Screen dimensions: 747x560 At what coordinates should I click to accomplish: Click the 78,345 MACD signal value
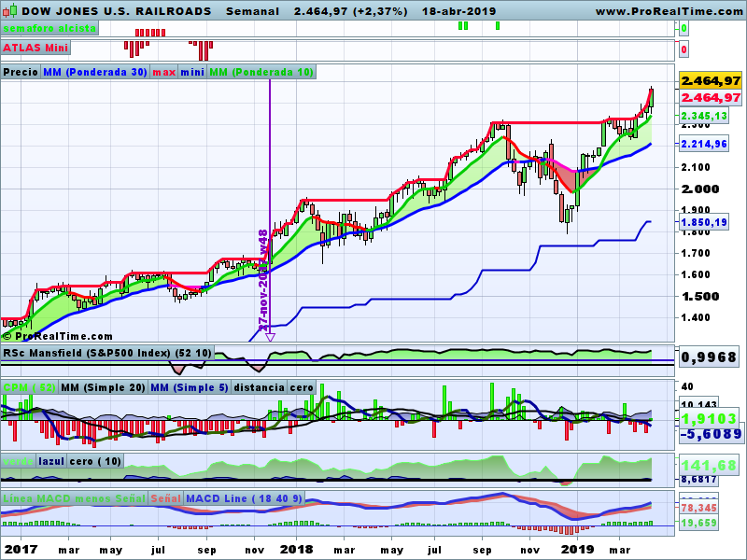click(x=698, y=508)
